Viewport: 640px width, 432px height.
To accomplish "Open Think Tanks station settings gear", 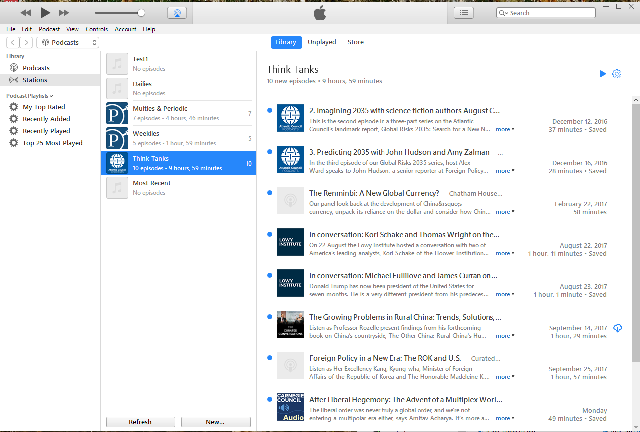I will point(616,74).
